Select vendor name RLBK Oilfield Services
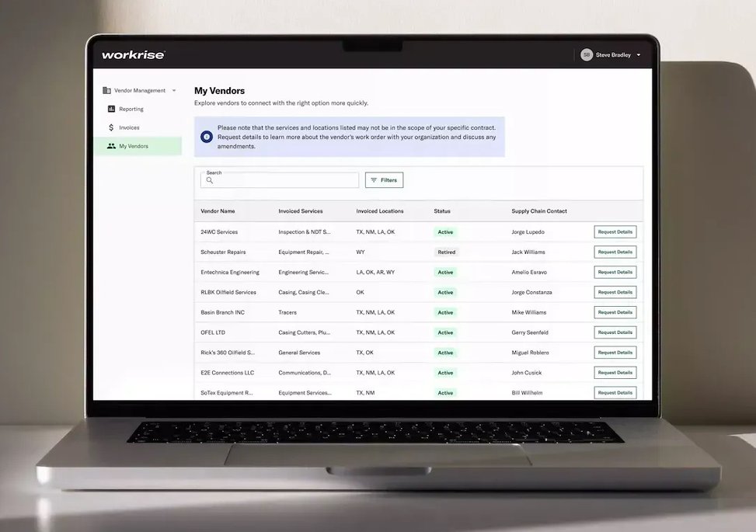 click(228, 292)
